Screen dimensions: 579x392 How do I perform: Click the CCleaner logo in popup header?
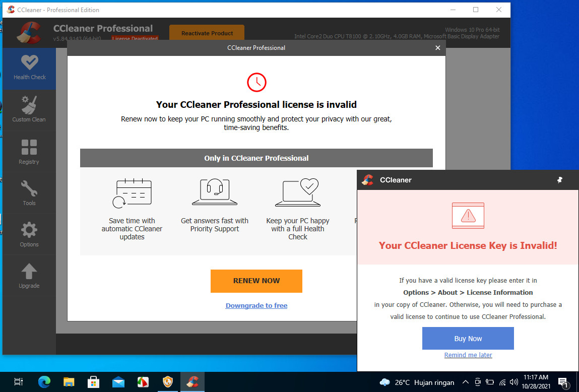pyautogui.click(x=367, y=180)
